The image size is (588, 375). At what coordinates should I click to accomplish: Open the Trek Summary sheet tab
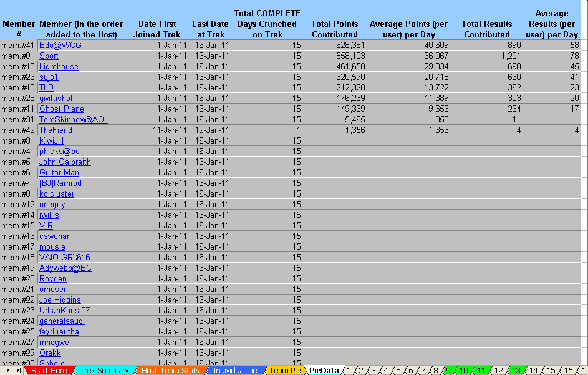tap(104, 371)
